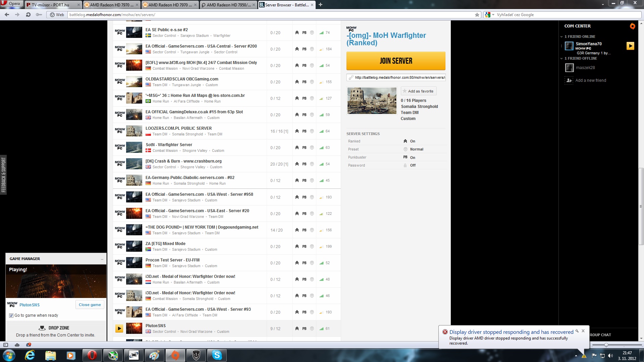Open Skype from the taskbar
The height and width of the screenshot is (362, 644).
click(217, 355)
